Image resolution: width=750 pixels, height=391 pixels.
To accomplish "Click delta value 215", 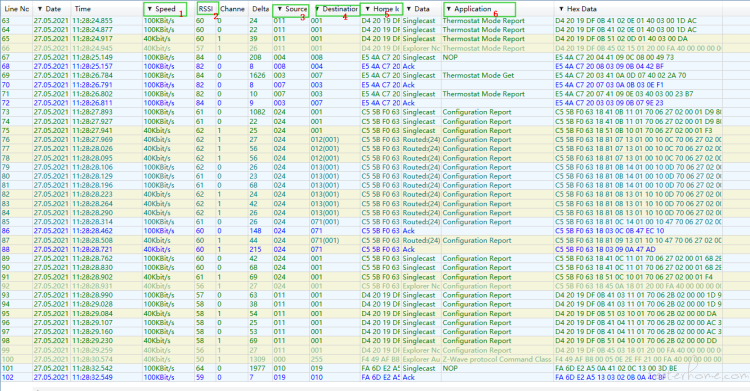I will pyautogui.click(x=255, y=250).
